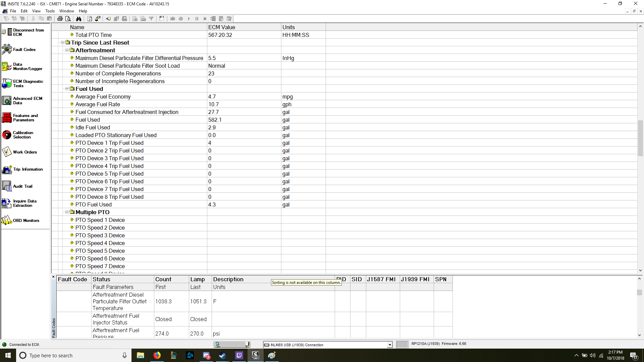Click the Stop toolbar button
644x362 pixels.
click(205, 19)
